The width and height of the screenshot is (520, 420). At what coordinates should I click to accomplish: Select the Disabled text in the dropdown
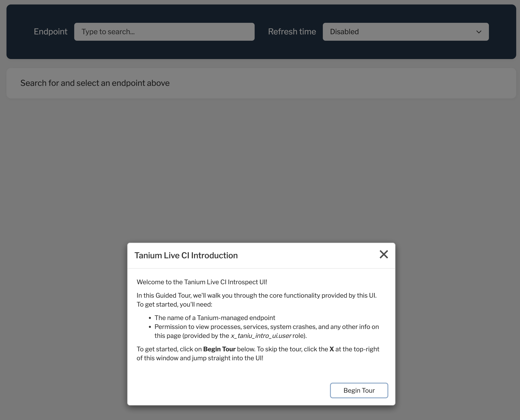click(x=344, y=32)
